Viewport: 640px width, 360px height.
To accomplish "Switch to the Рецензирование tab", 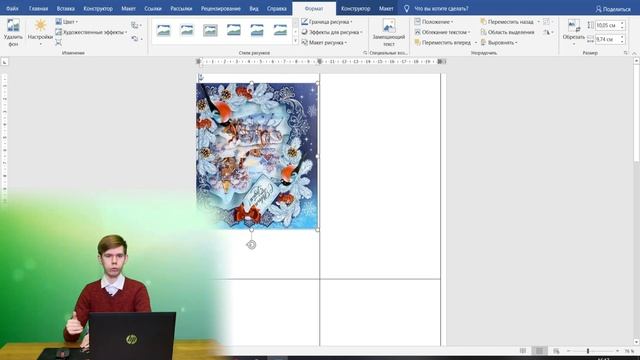I will point(220,8).
